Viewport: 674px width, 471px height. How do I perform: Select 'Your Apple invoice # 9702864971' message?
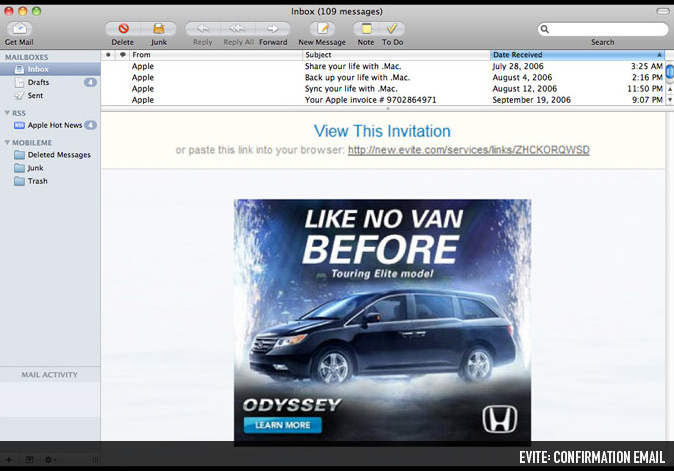(x=383, y=100)
